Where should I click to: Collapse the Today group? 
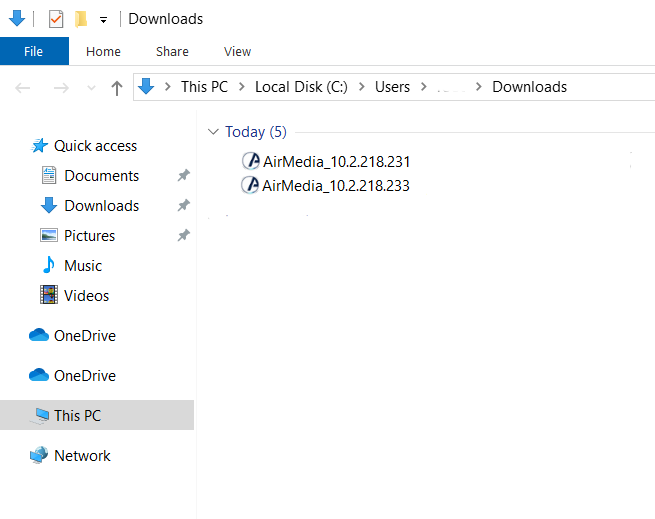[212, 132]
